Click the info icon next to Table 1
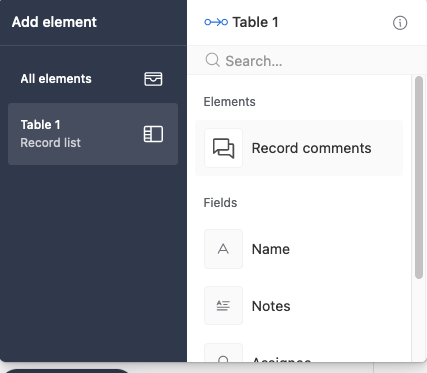Screen dimensions: 427x373 [400, 23]
